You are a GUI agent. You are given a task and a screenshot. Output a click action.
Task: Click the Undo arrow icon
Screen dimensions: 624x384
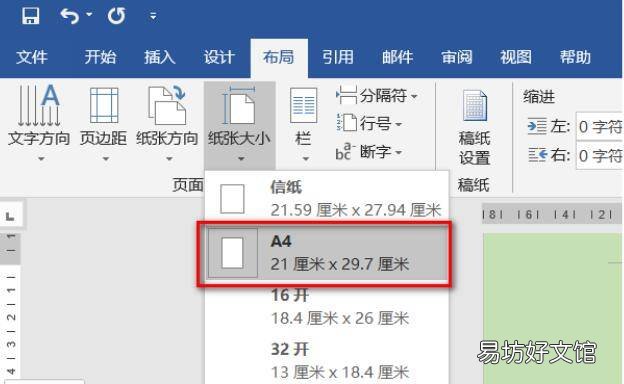69,16
